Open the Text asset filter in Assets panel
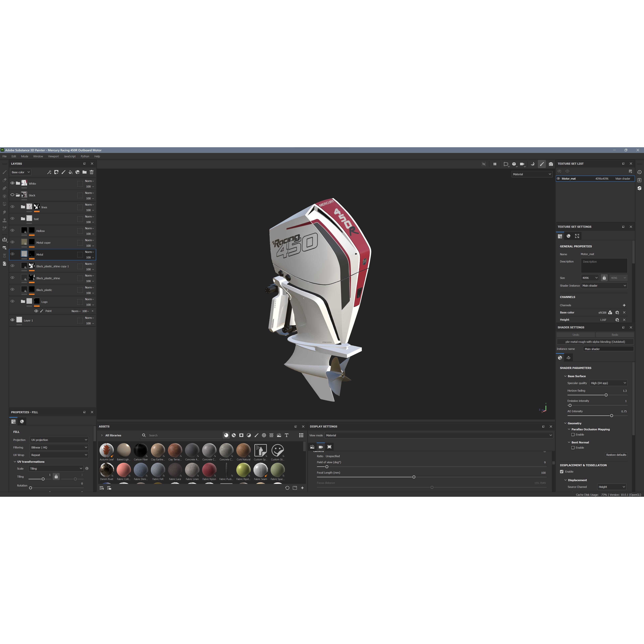This screenshot has height=644, width=644. (x=286, y=435)
